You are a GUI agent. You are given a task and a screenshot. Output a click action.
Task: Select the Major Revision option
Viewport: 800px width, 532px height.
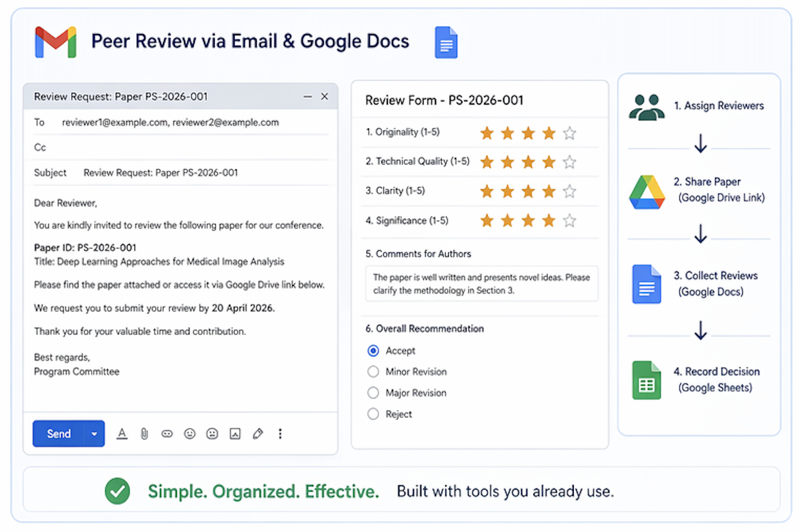click(373, 392)
